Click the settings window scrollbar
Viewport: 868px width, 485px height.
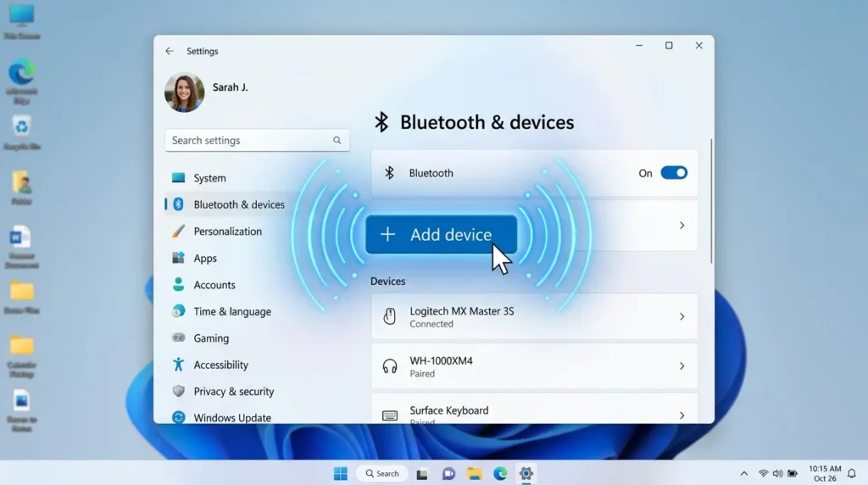[x=711, y=202]
